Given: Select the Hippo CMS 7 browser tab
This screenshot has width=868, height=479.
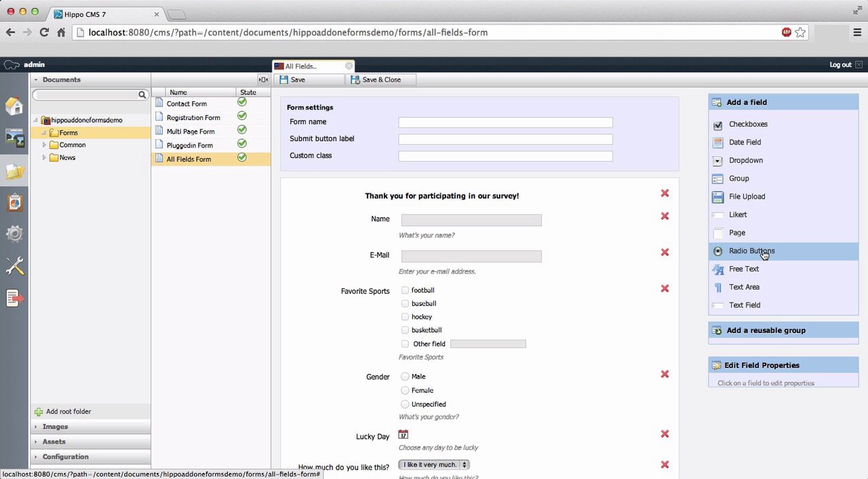Looking at the screenshot, I should pyautogui.click(x=105, y=14).
